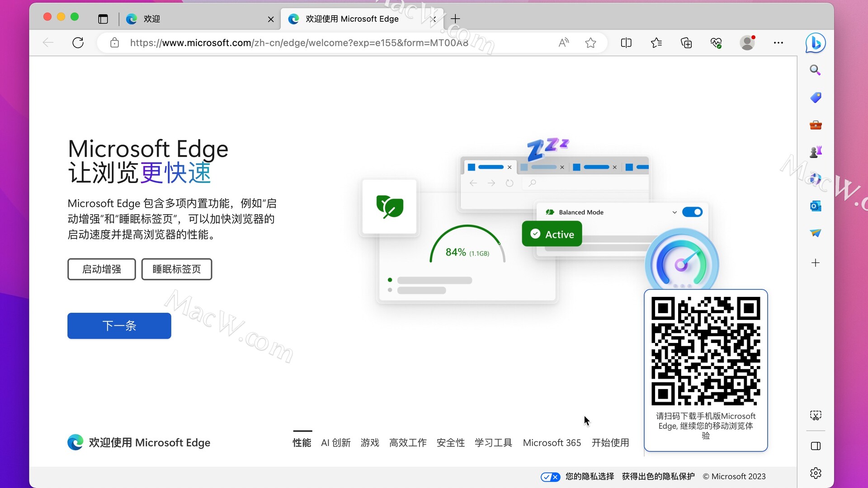868x488 pixels.
Task: Click the green Active badge
Action: [x=552, y=234]
